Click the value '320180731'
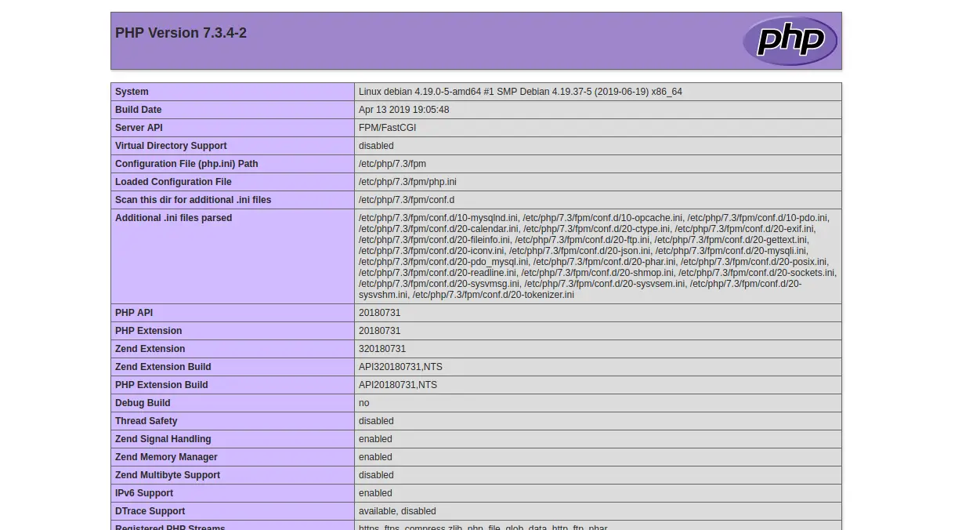980x530 pixels. (382, 349)
